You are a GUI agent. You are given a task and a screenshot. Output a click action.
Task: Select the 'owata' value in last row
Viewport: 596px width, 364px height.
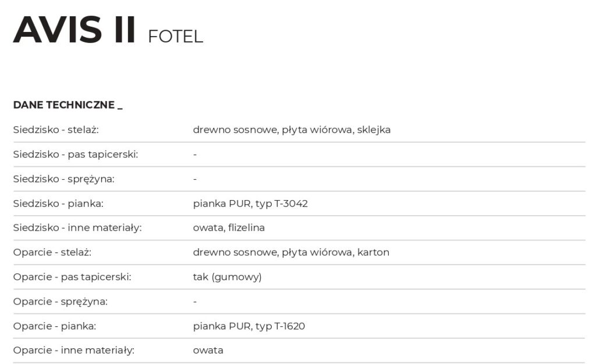[208, 351]
